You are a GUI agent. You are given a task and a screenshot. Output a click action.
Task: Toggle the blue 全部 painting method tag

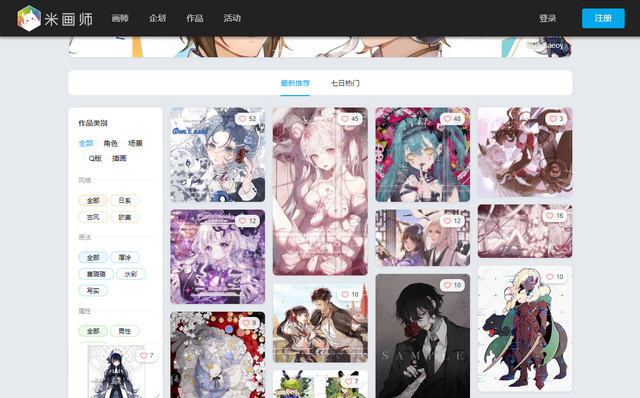pos(93,258)
